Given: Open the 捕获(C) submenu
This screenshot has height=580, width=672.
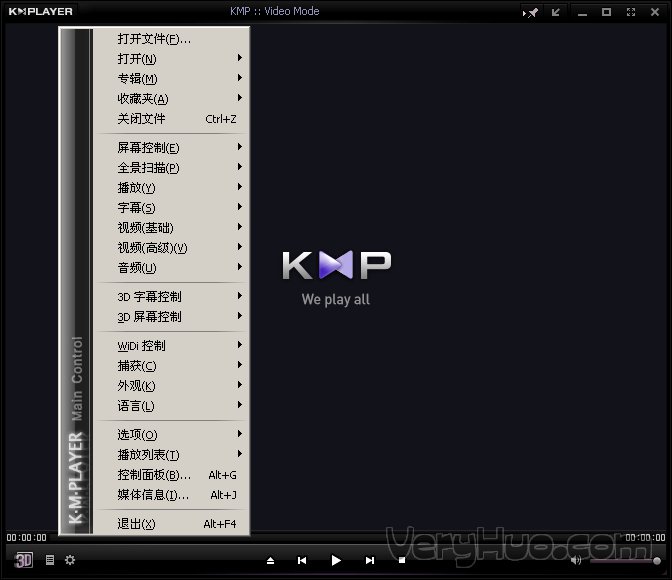Looking at the screenshot, I should (x=171, y=366).
